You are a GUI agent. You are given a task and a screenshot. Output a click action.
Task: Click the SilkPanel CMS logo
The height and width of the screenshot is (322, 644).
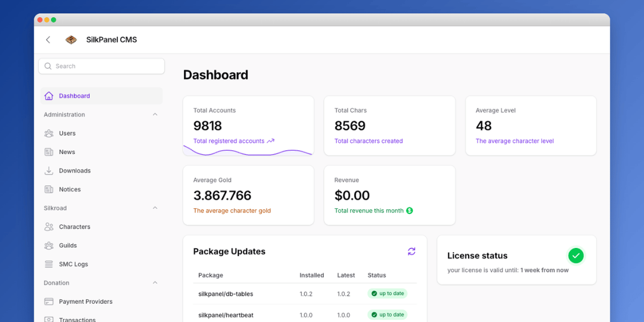[71, 39]
